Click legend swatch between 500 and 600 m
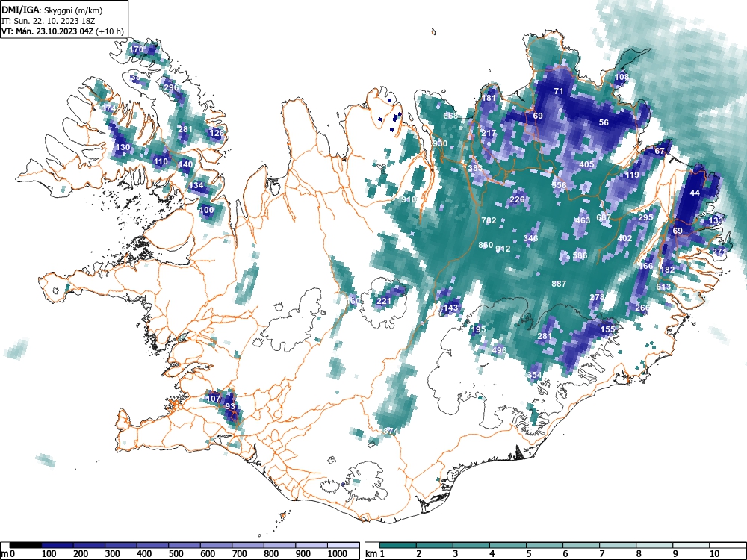The height and width of the screenshot is (560, 747). (x=185, y=545)
